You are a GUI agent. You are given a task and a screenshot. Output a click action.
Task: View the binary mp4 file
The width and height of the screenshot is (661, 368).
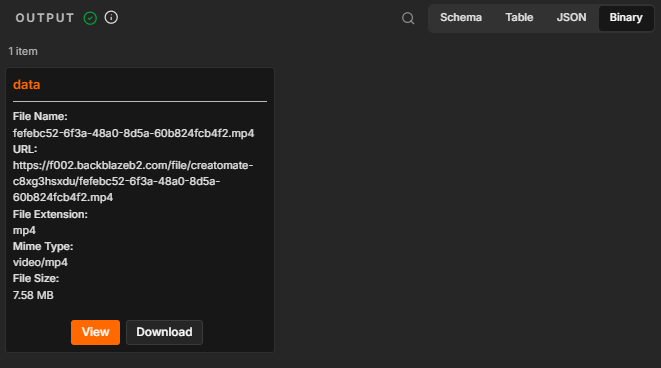pyautogui.click(x=95, y=332)
